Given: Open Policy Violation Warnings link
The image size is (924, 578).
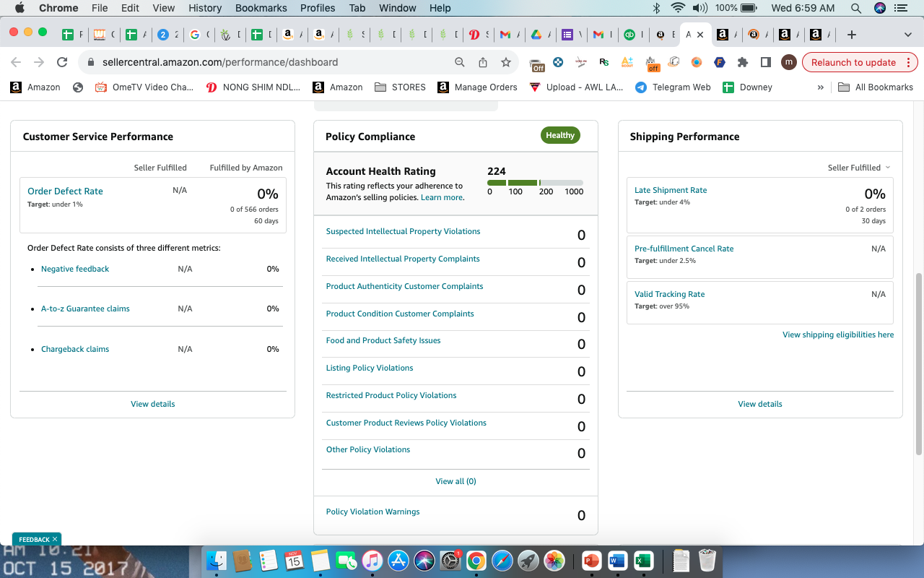Looking at the screenshot, I should click(372, 512).
